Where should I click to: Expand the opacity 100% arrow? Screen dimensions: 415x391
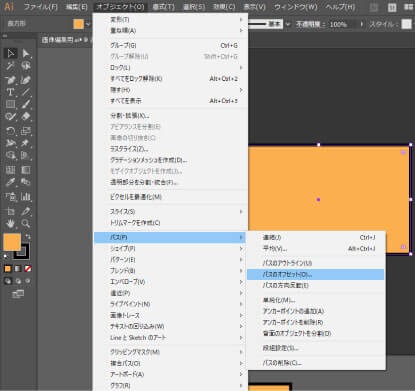coord(362,24)
